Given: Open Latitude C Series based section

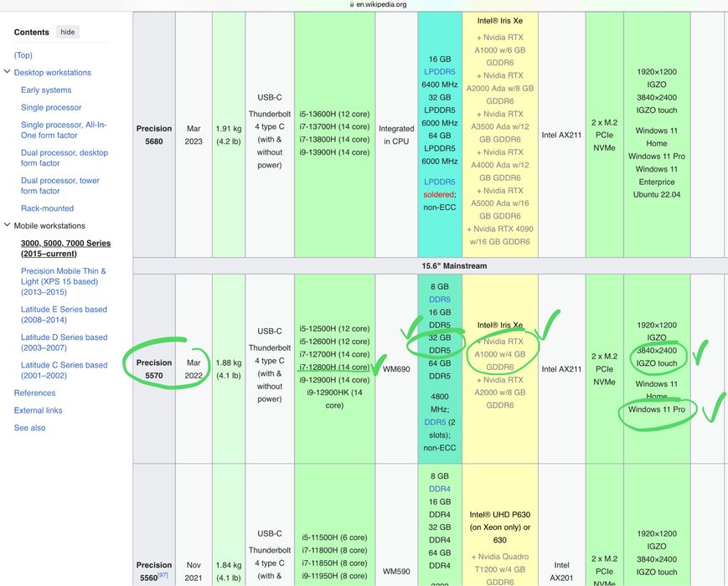Looking at the screenshot, I should 64,370.
